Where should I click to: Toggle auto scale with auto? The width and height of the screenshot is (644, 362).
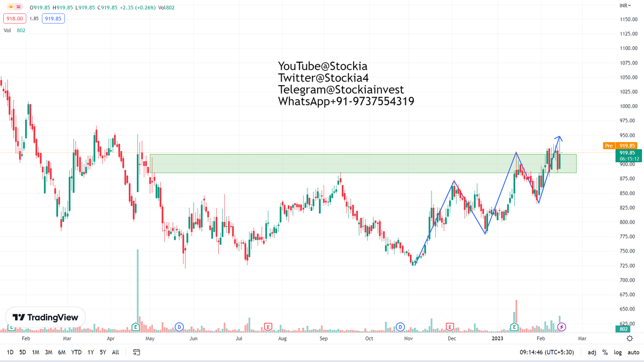[x=632, y=352]
